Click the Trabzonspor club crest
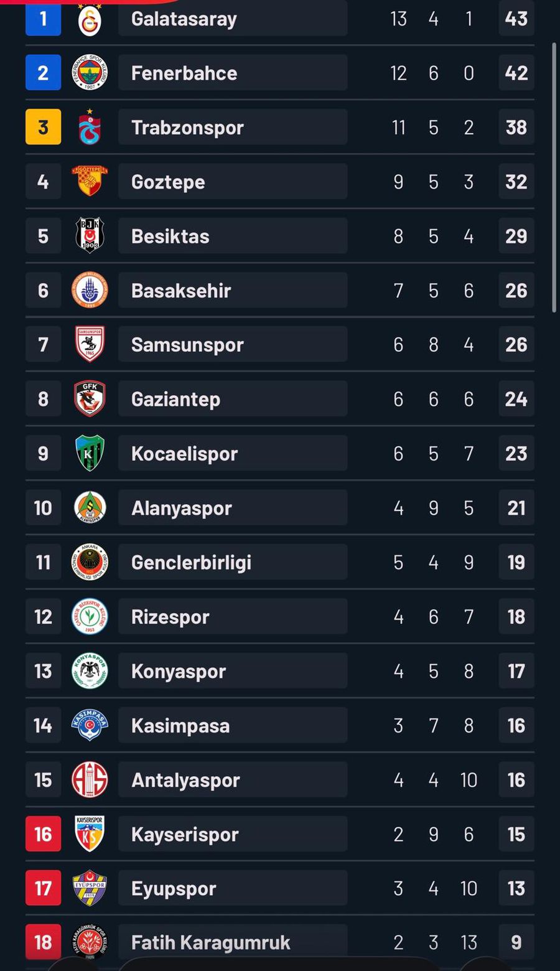Image resolution: width=560 pixels, height=971 pixels. [x=89, y=126]
